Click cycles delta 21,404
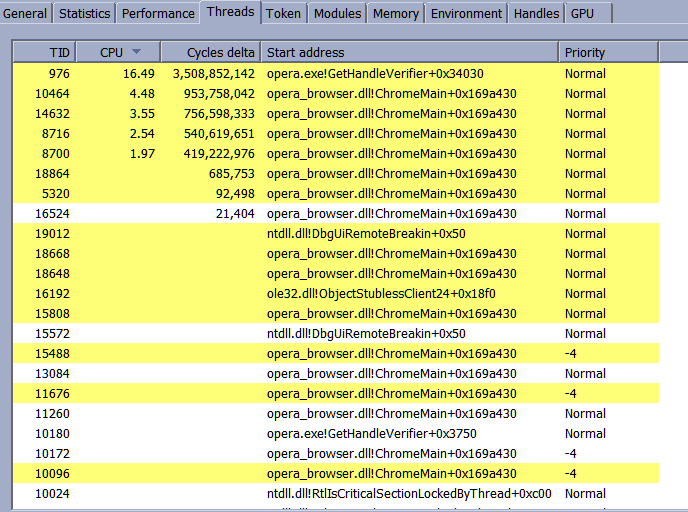 coord(235,214)
